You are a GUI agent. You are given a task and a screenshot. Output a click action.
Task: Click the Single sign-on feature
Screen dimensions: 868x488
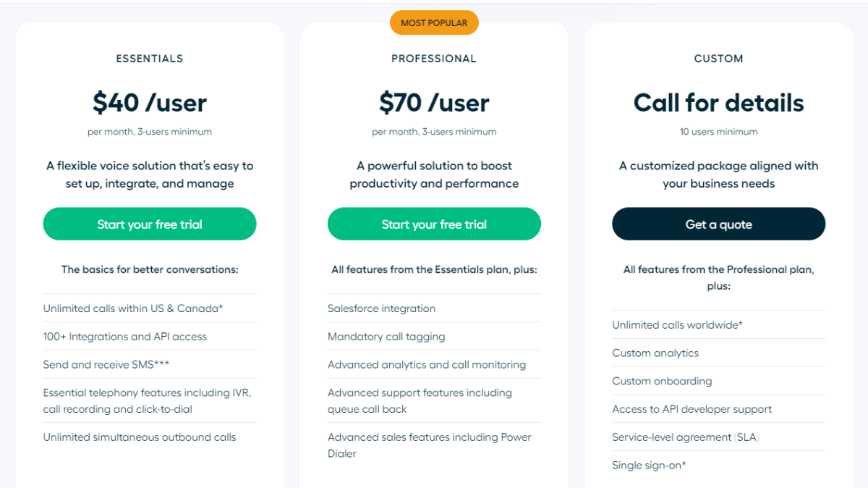pyautogui.click(x=649, y=466)
